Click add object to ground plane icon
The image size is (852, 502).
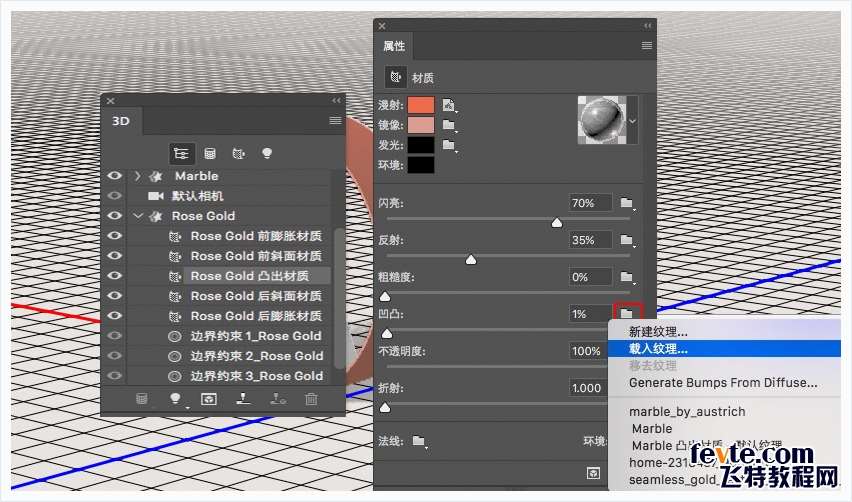pos(243,399)
